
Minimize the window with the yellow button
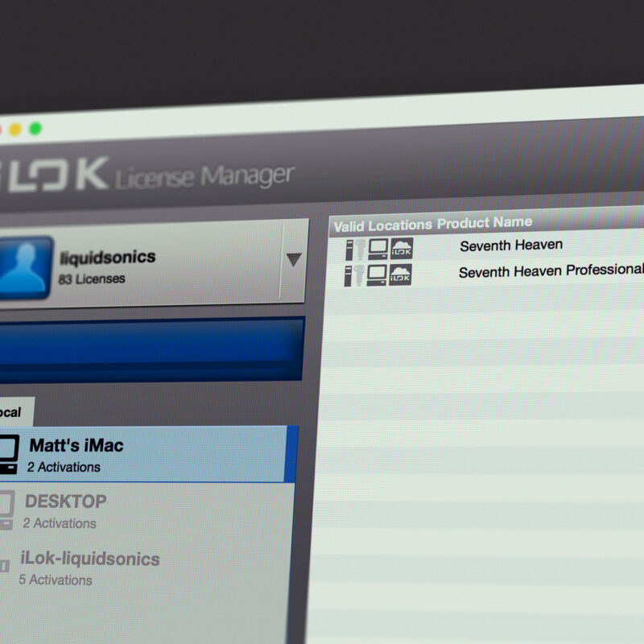[x=15, y=130]
